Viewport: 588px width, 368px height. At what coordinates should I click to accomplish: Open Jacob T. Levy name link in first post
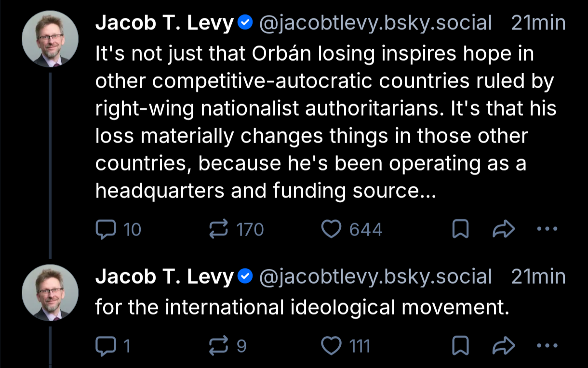coord(164,23)
